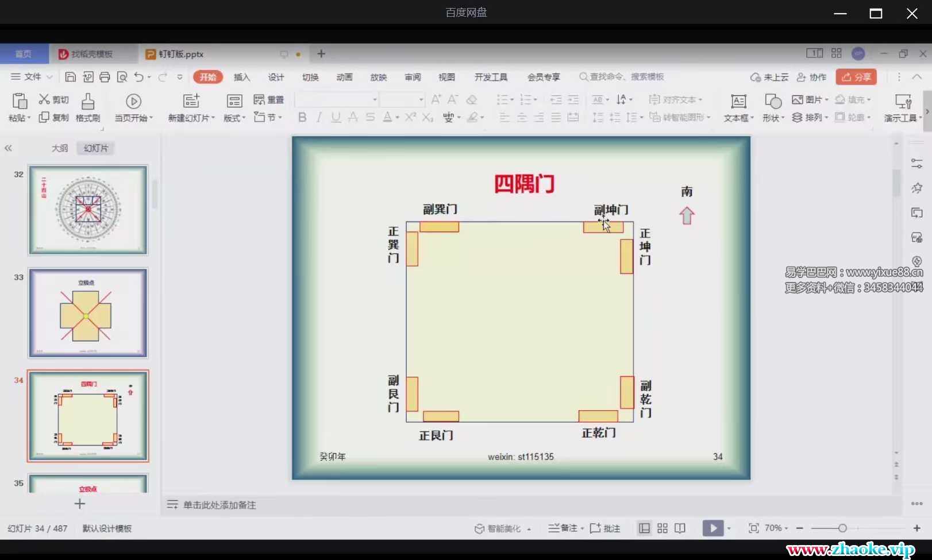Open the zoom percentage 70% dropdown
Viewport: 932px width, 560px height.
776,528
